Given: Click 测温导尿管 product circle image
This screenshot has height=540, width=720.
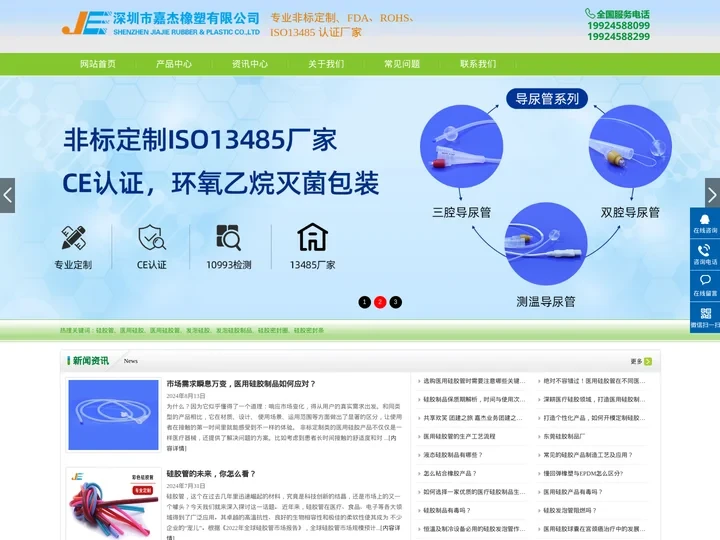Looking at the screenshot, I should (x=546, y=244).
